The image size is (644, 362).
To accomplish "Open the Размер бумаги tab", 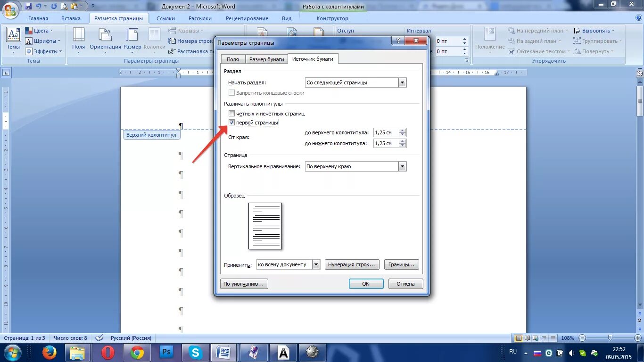I will (x=267, y=59).
